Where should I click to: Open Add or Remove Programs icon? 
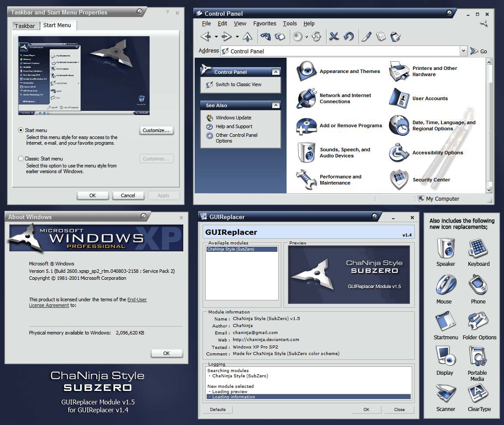click(306, 125)
